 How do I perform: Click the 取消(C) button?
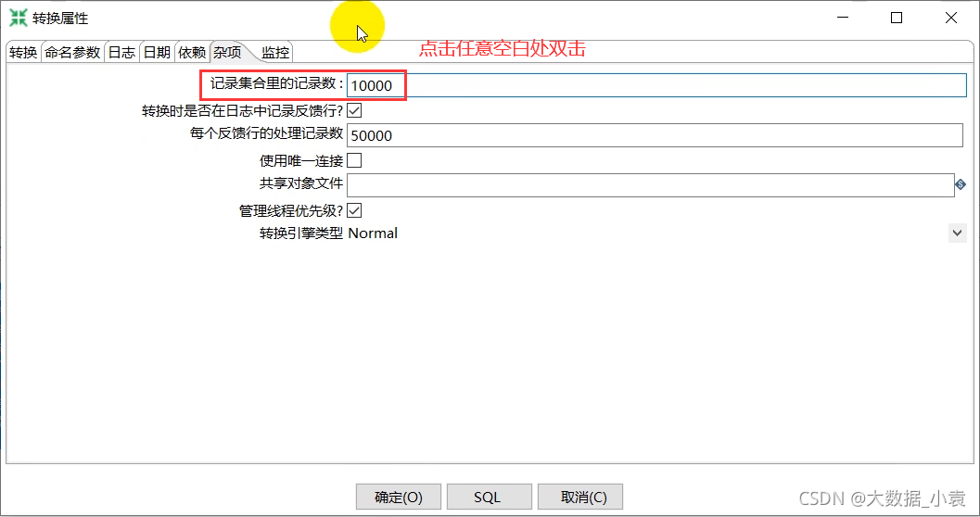point(580,497)
